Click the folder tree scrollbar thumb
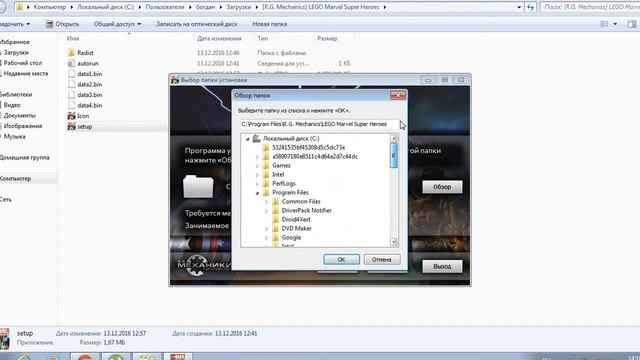 click(393, 156)
